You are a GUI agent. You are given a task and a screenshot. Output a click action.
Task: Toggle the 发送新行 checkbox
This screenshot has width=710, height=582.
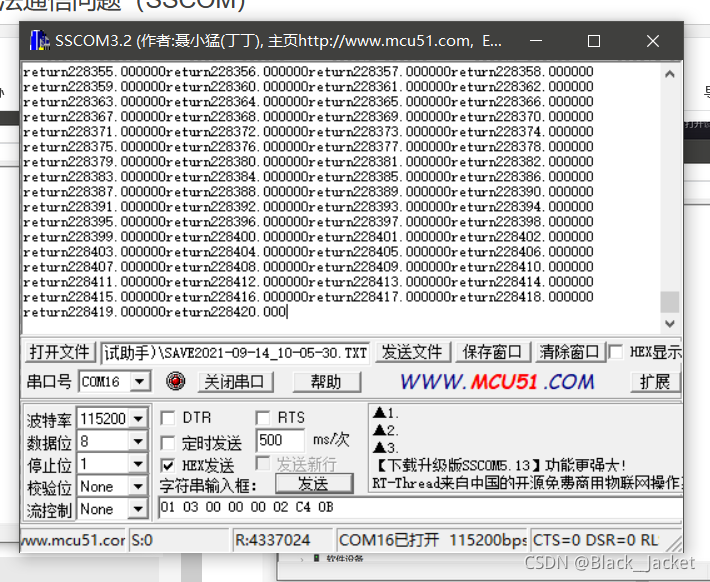tap(263, 463)
